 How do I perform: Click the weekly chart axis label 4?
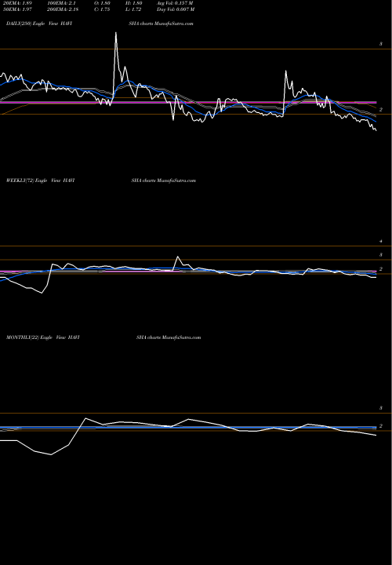381,241
